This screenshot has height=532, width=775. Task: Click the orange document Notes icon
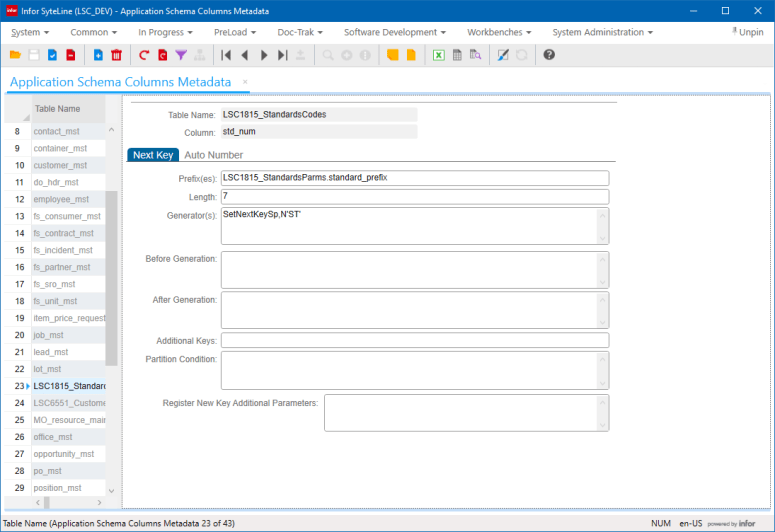point(411,55)
